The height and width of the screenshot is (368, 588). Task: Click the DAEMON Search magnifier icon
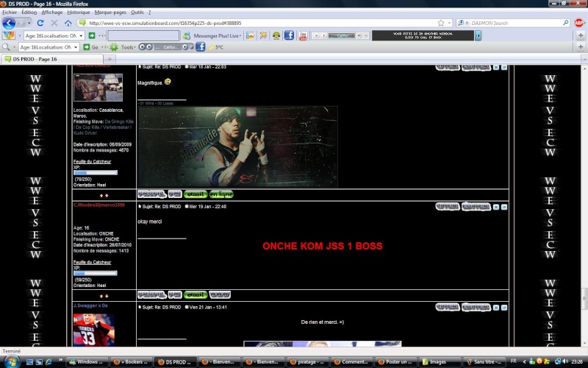pos(566,23)
